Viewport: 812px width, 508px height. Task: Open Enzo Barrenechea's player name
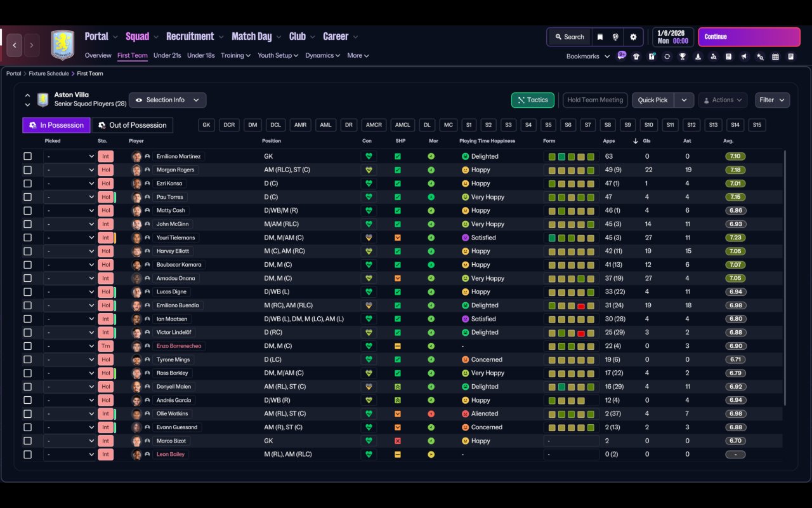click(180, 346)
